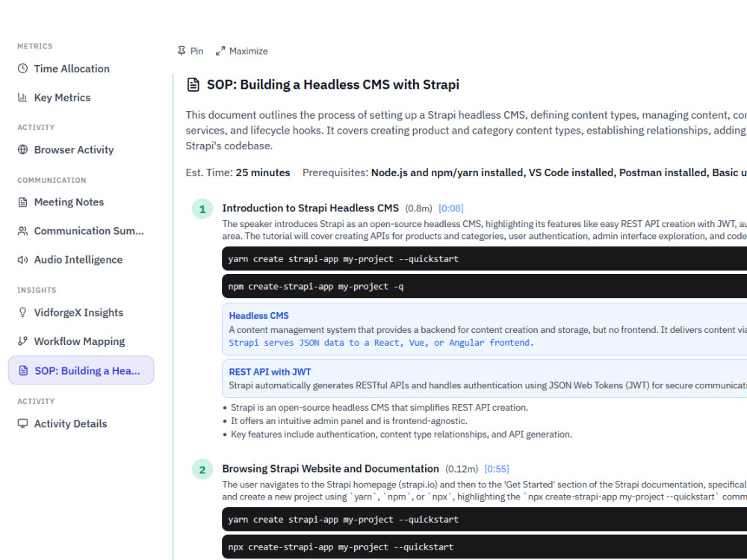Click the SOP: Building a Headless CMS title

(x=333, y=85)
